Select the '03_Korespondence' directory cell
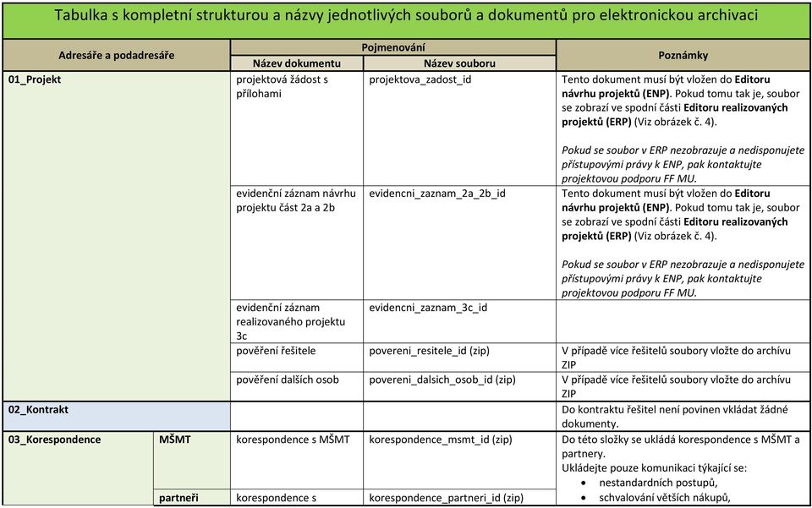The image size is (812, 508). pos(78,468)
